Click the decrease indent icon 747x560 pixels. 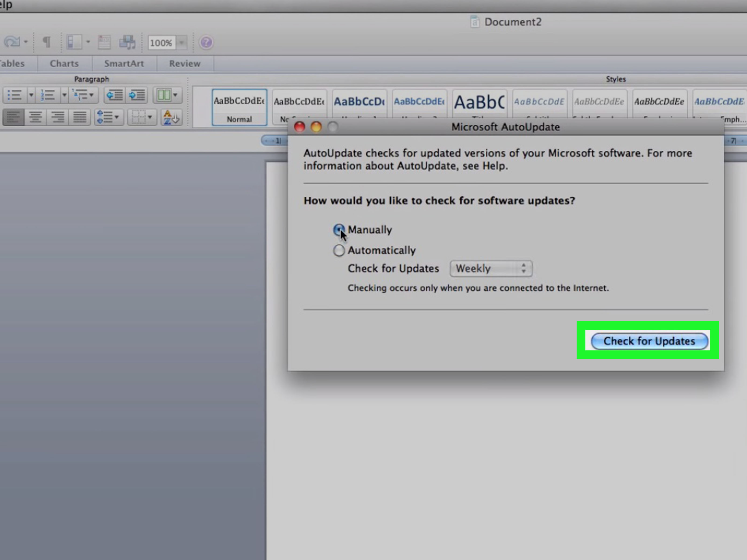click(x=114, y=95)
